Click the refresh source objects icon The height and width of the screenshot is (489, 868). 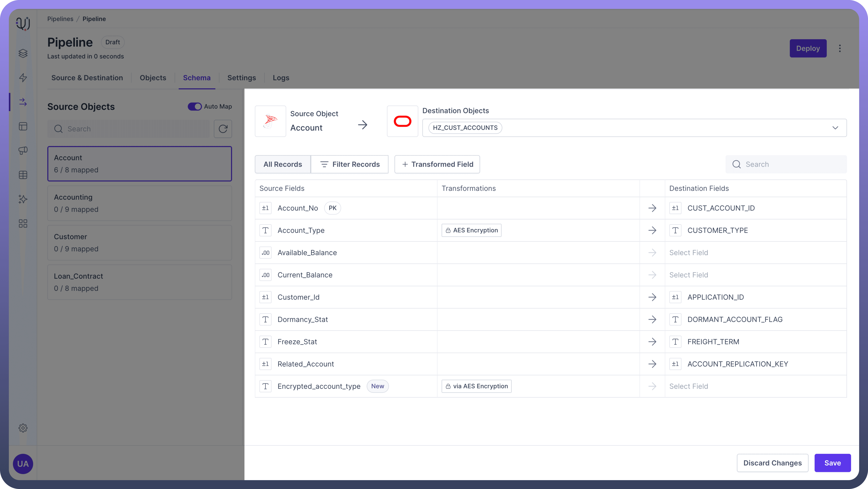click(223, 129)
